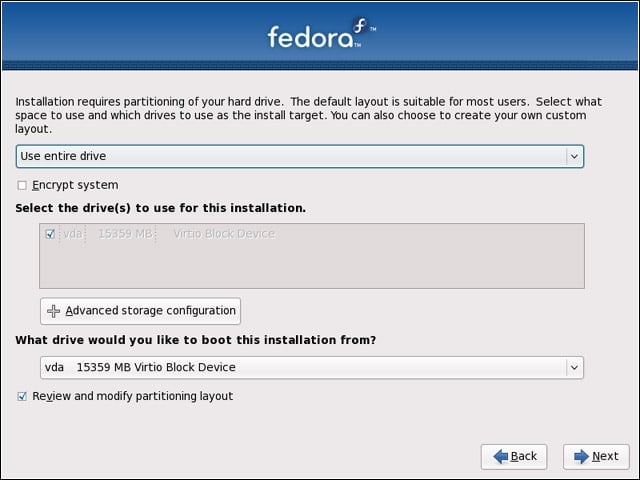Viewport: 640px width, 480px height.
Task: Click the Review and modify partitioning label
Action: (x=133, y=396)
